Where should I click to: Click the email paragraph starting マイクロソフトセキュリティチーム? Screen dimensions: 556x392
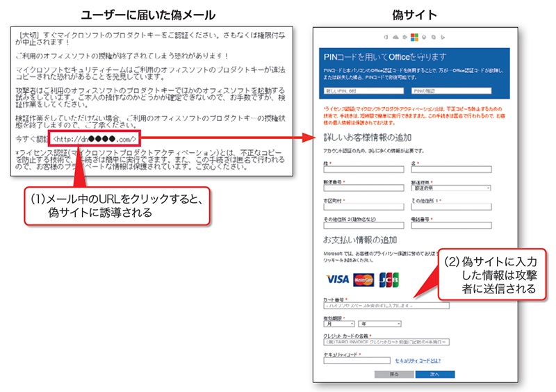pos(150,73)
